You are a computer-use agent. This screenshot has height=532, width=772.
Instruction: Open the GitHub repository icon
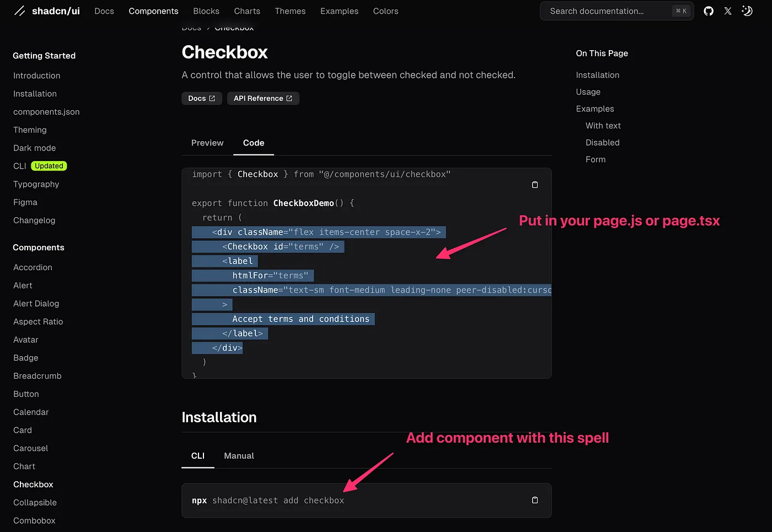click(x=709, y=11)
